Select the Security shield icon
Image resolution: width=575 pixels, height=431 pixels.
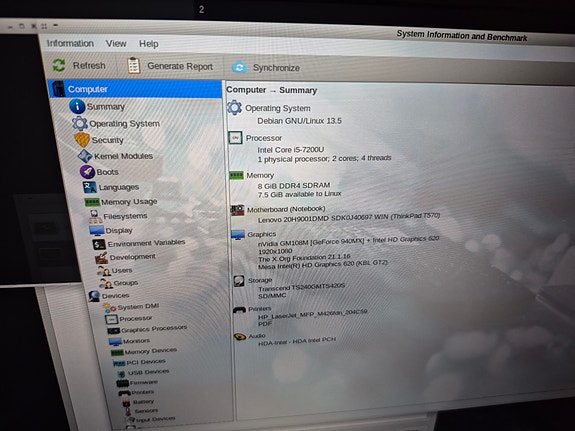point(82,140)
